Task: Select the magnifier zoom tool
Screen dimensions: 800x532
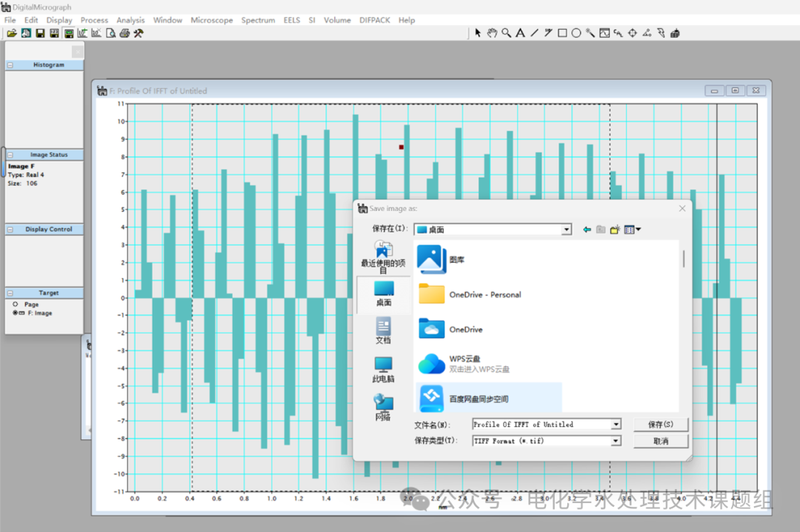Action: point(506,33)
